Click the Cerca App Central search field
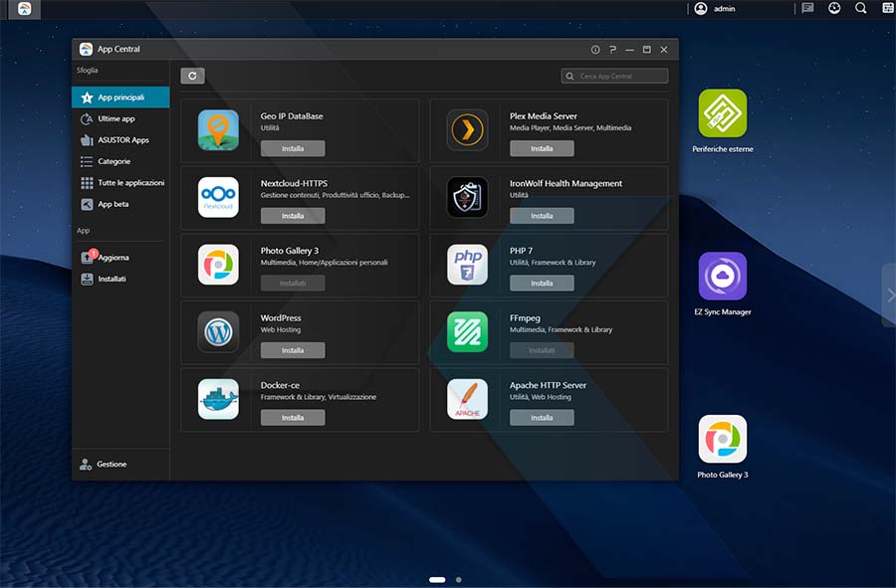Image resolution: width=896 pixels, height=588 pixels. (614, 75)
